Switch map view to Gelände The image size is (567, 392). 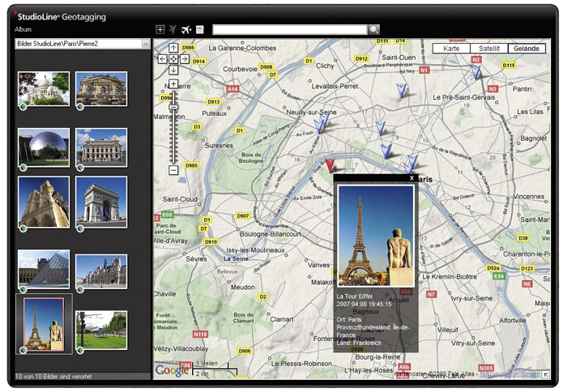[526, 49]
